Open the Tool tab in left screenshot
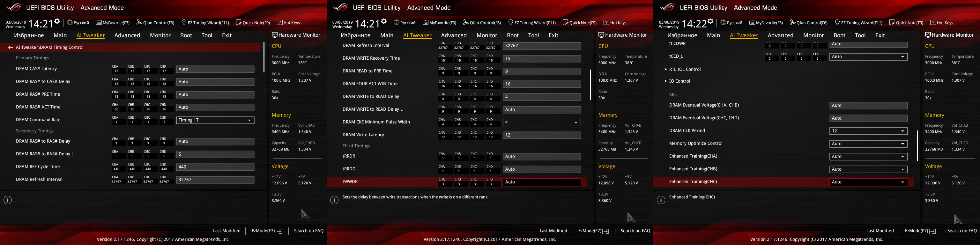980x245 pixels. coord(207,35)
